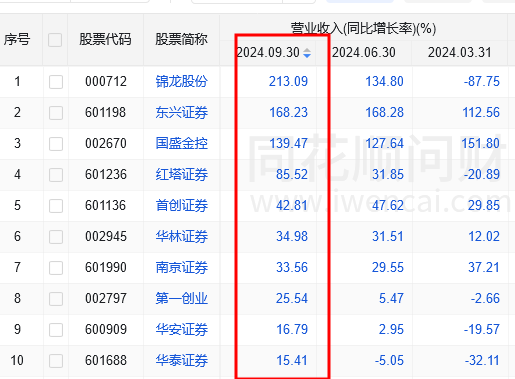Select the value -87.75
This screenshot has height=379, width=515.
click(x=482, y=81)
